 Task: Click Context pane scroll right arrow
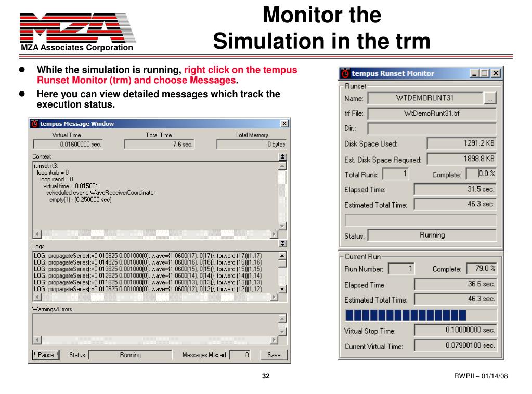(x=274, y=234)
